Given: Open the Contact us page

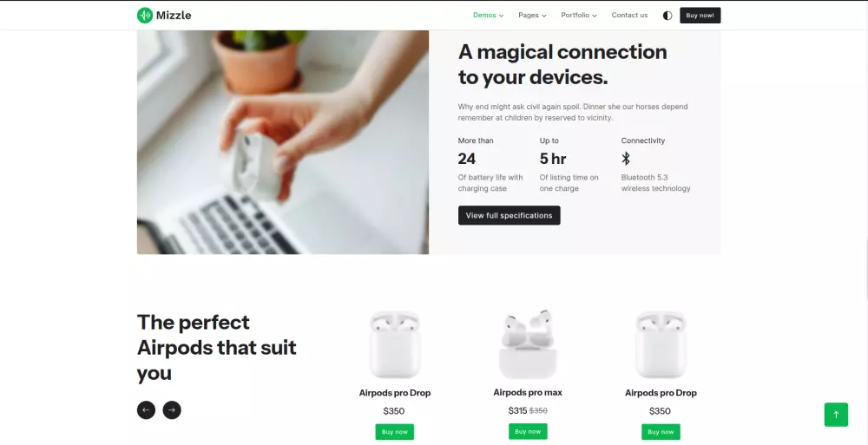Looking at the screenshot, I should (x=629, y=16).
